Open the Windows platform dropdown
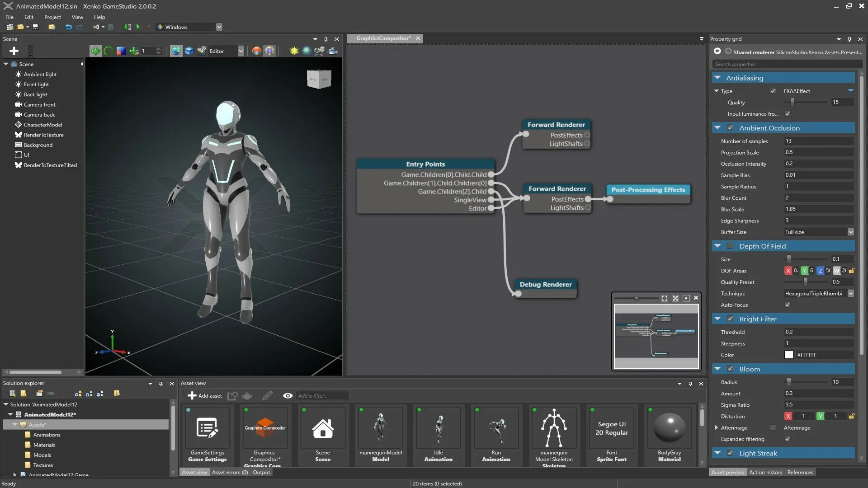This screenshot has height=488, width=868. 219,27
